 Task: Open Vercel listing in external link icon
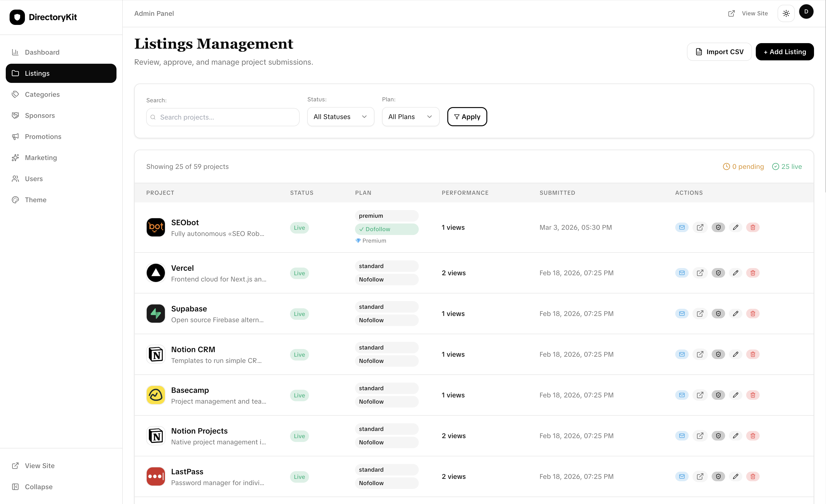click(x=700, y=273)
